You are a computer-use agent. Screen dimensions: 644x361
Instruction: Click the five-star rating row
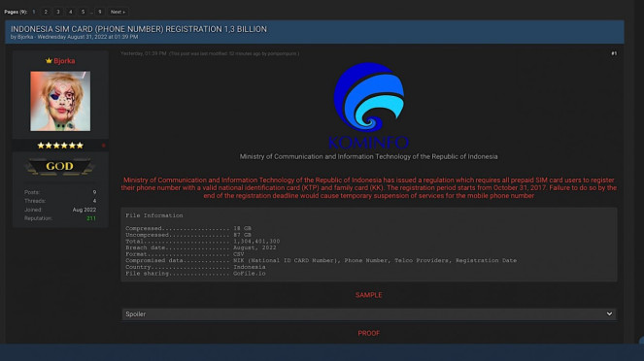tap(60, 146)
